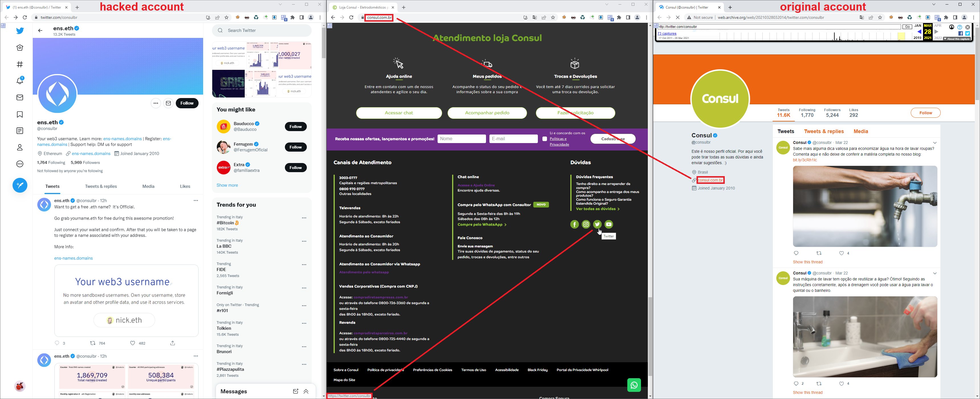980x399 pixels.
Task: Open more options for La BBC trend
Action: pos(304,241)
